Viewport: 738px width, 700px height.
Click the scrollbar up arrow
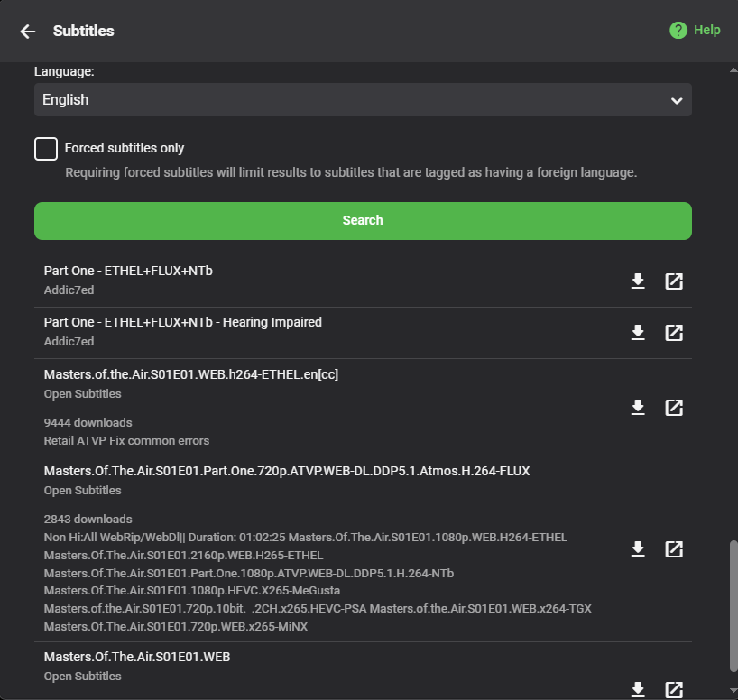click(x=733, y=69)
